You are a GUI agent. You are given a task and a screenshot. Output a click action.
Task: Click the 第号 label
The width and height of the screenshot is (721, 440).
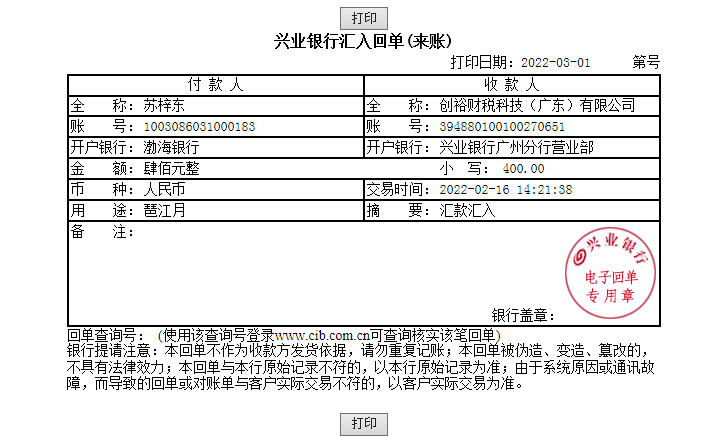click(646, 62)
